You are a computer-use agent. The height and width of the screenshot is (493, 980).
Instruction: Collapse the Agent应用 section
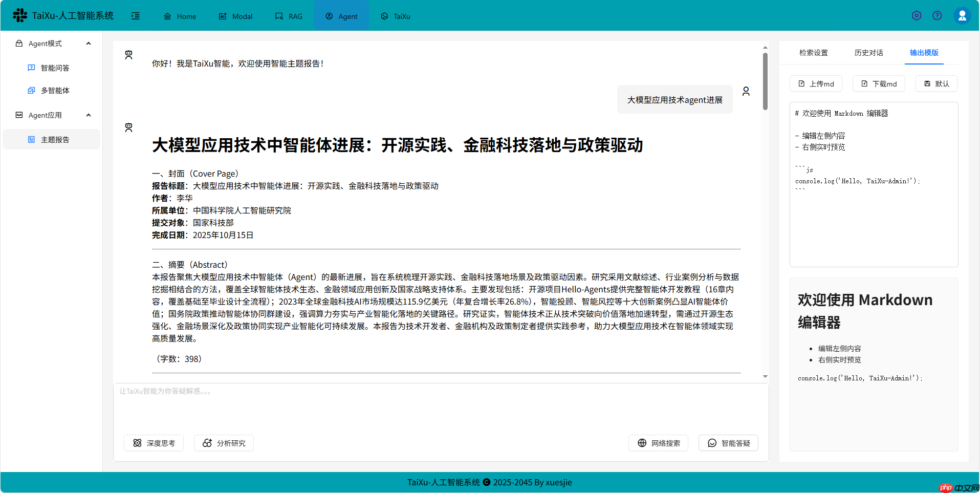tap(88, 115)
